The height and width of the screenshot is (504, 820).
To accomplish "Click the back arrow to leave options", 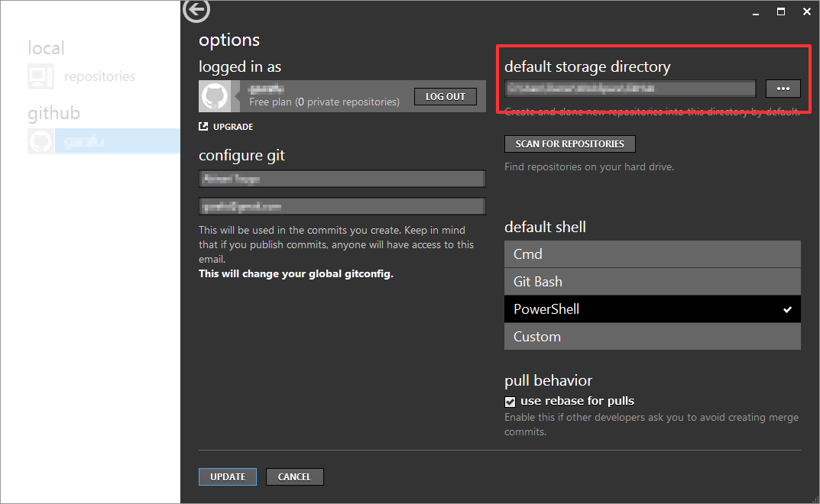I will (196, 11).
